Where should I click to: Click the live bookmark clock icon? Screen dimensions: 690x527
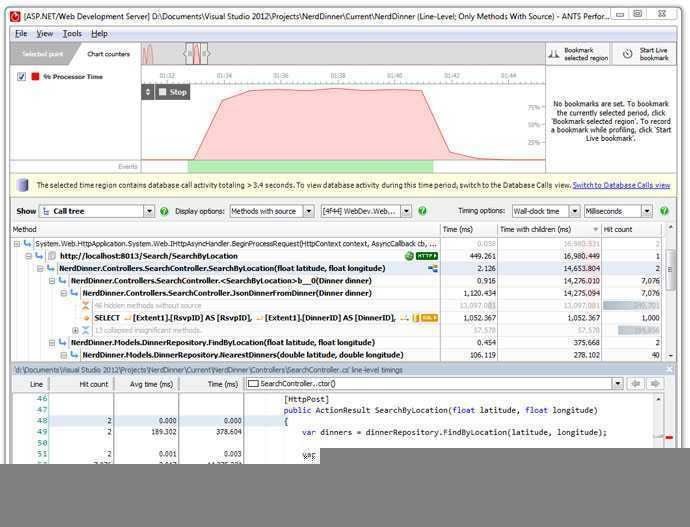tap(628, 54)
